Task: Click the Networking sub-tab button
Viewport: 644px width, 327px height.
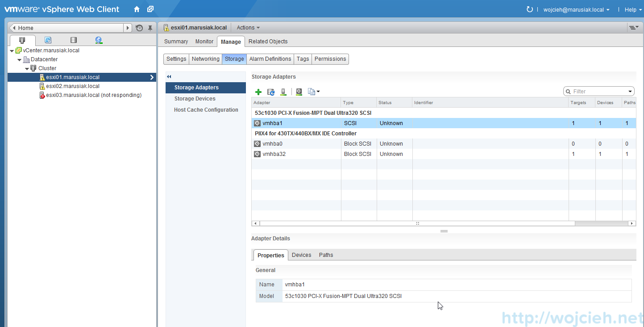Action: coord(205,59)
